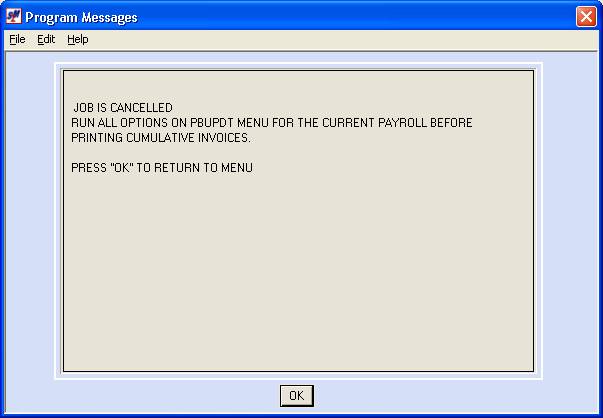Open the Edit menu
603x418 pixels.
pos(46,39)
